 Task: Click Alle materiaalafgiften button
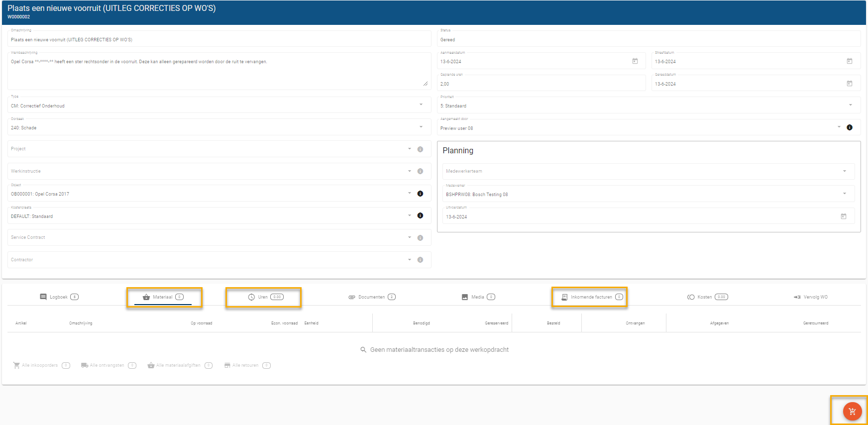coord(178,365)
